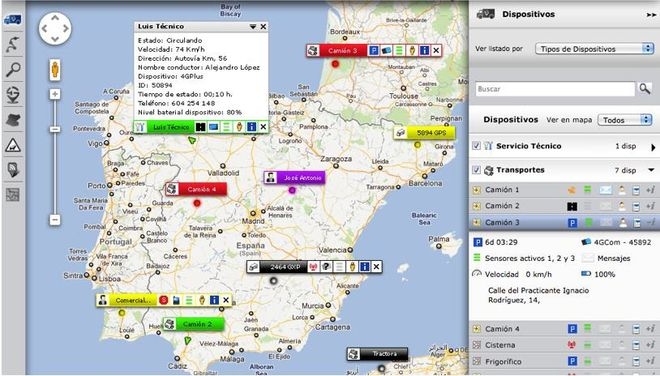This screenshot has height=376, width=660.
Task: Toggle the Transportes group checkbox
Action: point(476,170)
